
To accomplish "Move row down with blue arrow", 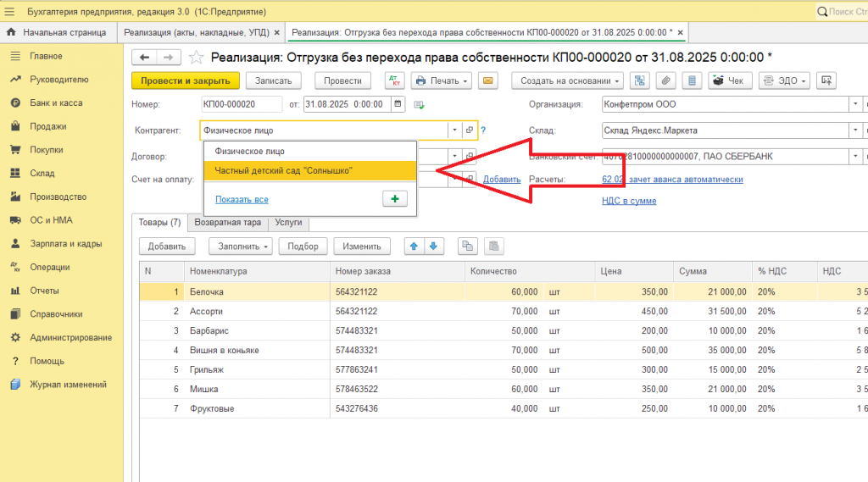I will click(433, 247).
